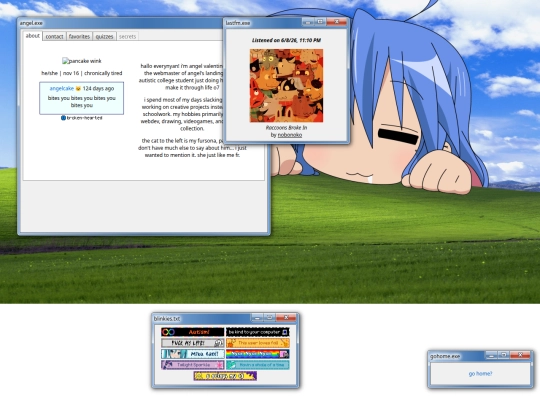
Task: Click the Autism! infinity blinkie
Action: [193, 332]
